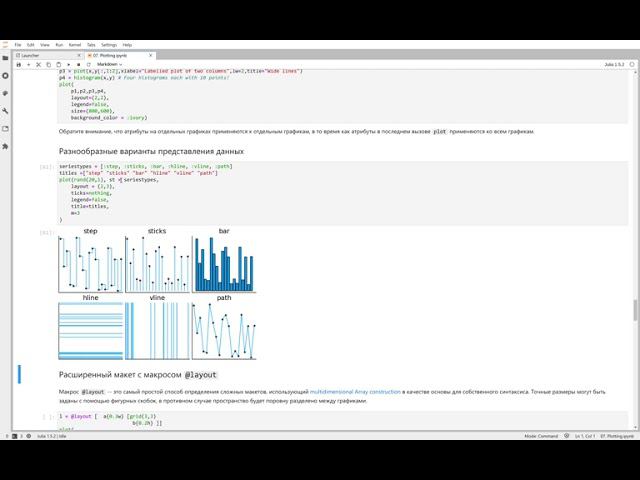Paste cell using the clipboard toolbar icon
This screenshot has width=640, height=480.
[58, 64]
